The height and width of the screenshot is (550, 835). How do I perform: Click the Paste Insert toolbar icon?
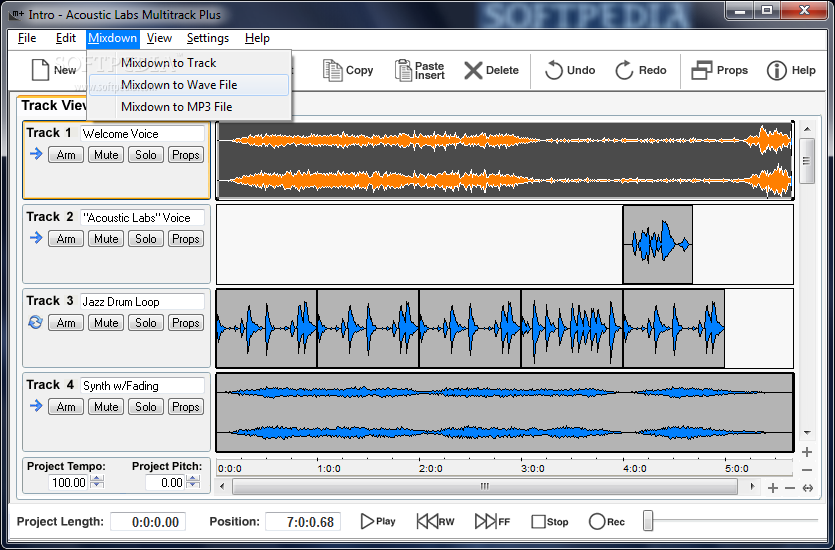click(x=420, y=70)
